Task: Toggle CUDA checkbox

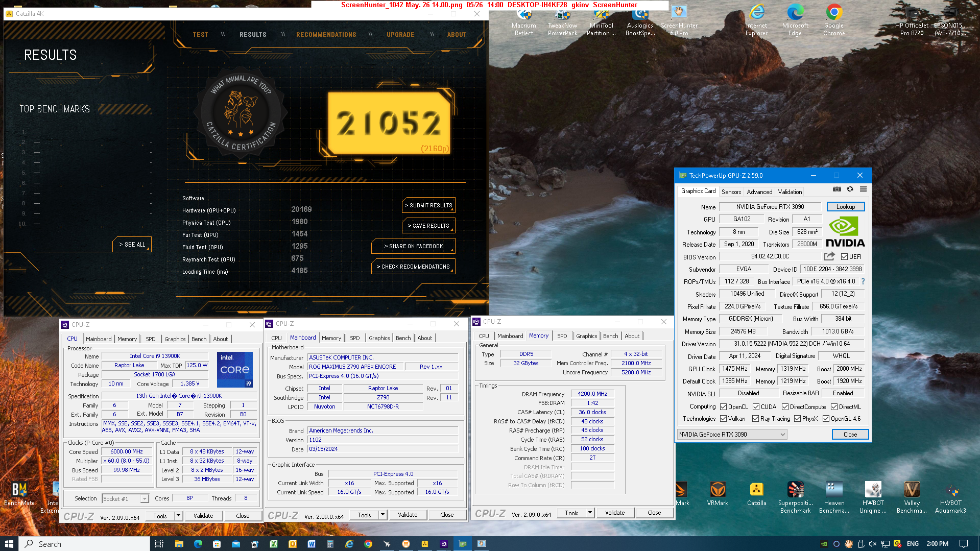Action: coord(756,407)
